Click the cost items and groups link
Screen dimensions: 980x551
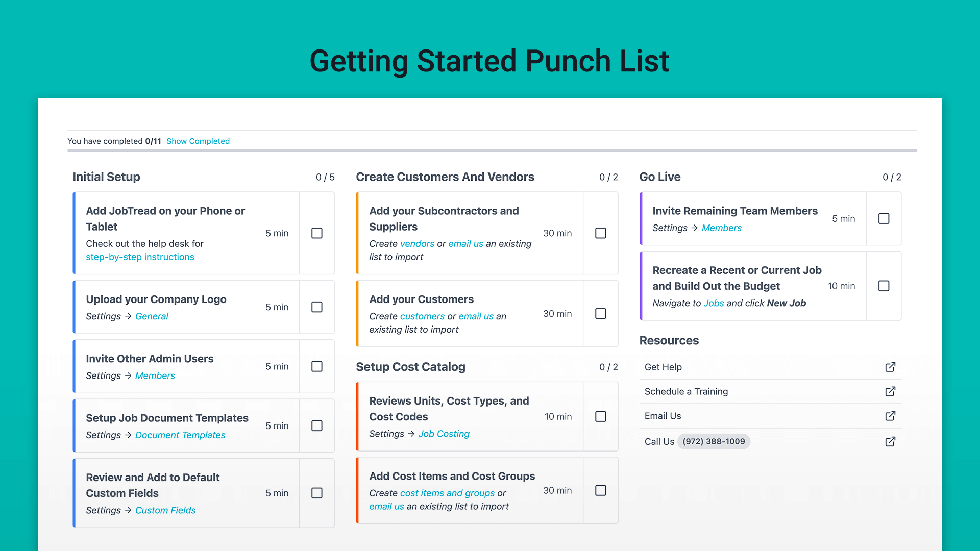click(447, 493)
